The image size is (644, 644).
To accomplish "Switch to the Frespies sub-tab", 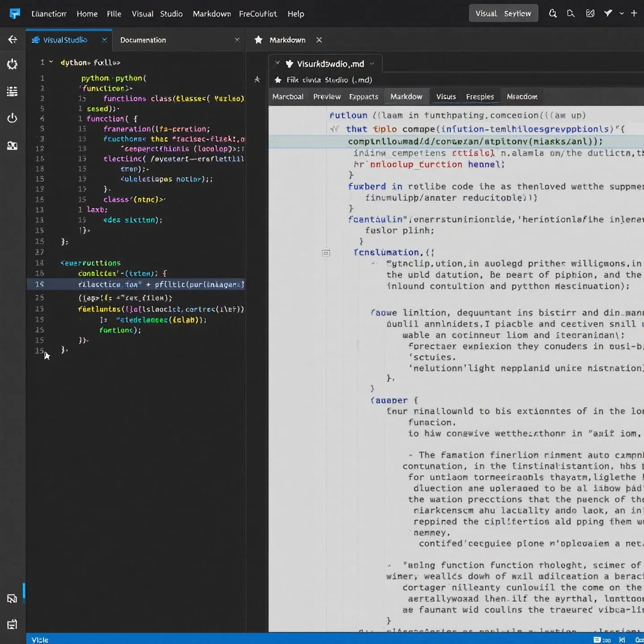I will 480,97.
